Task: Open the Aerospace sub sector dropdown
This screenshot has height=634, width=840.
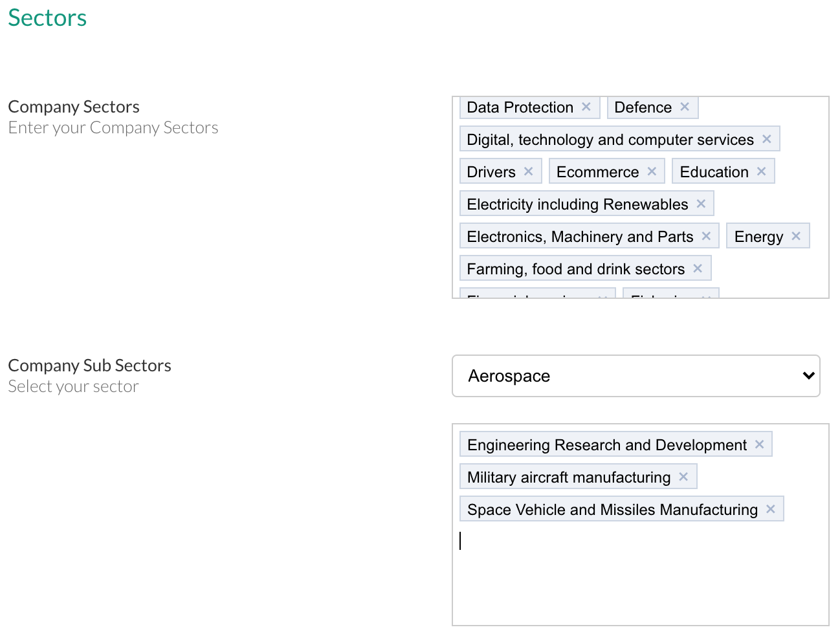Action: pos(636,376)
